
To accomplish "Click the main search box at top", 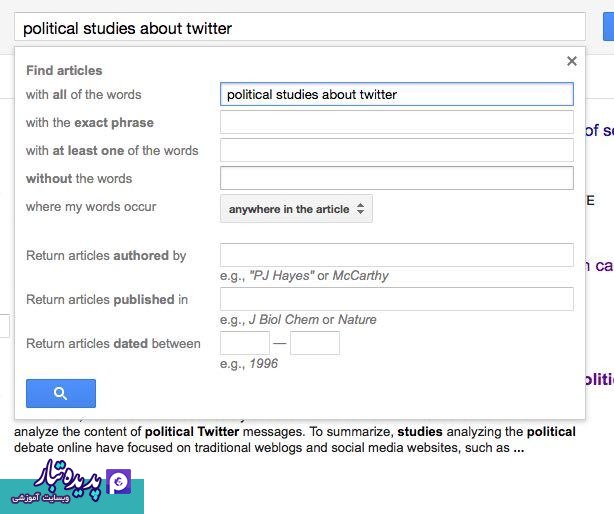I will tap(300, 27).
